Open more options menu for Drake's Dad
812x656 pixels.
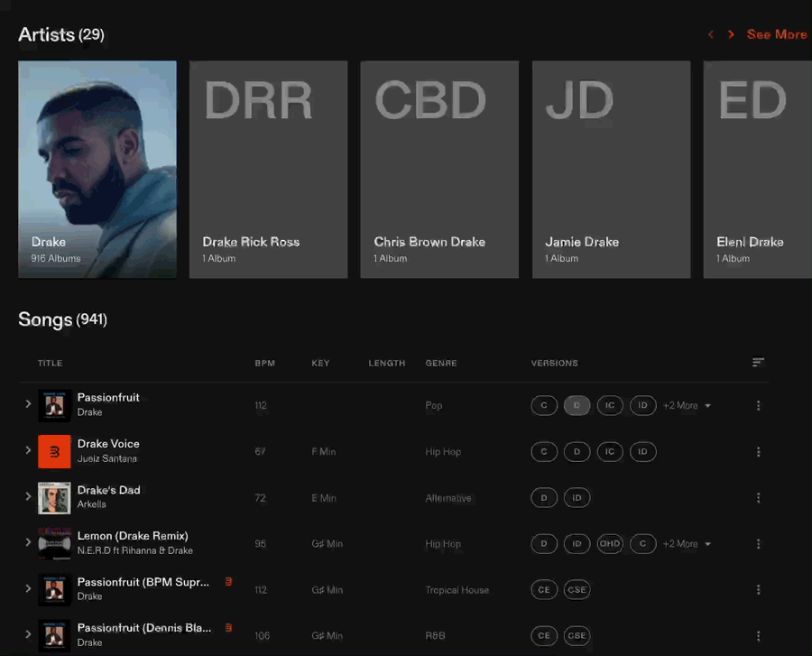point(758,497)
